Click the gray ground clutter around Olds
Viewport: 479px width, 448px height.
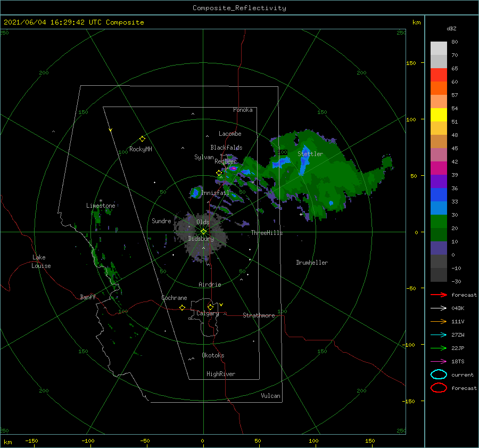tap(201, 236)
